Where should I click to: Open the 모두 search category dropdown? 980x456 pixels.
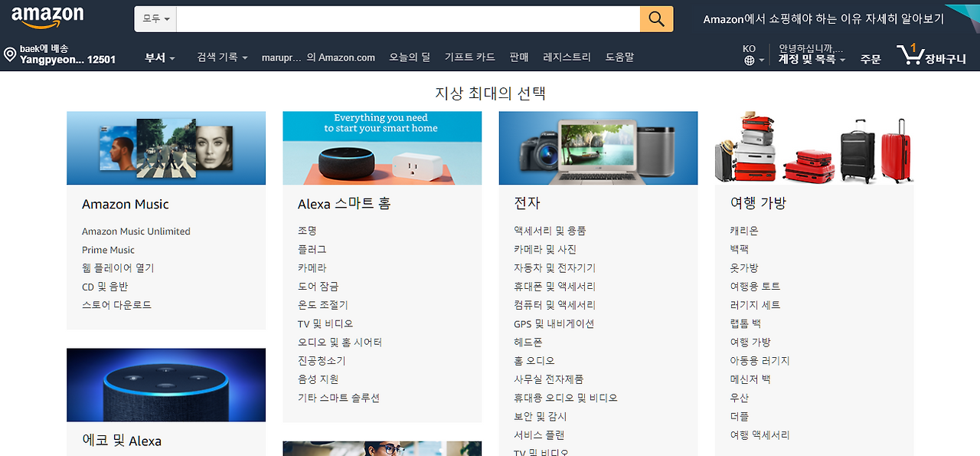[x=155, y=19]
